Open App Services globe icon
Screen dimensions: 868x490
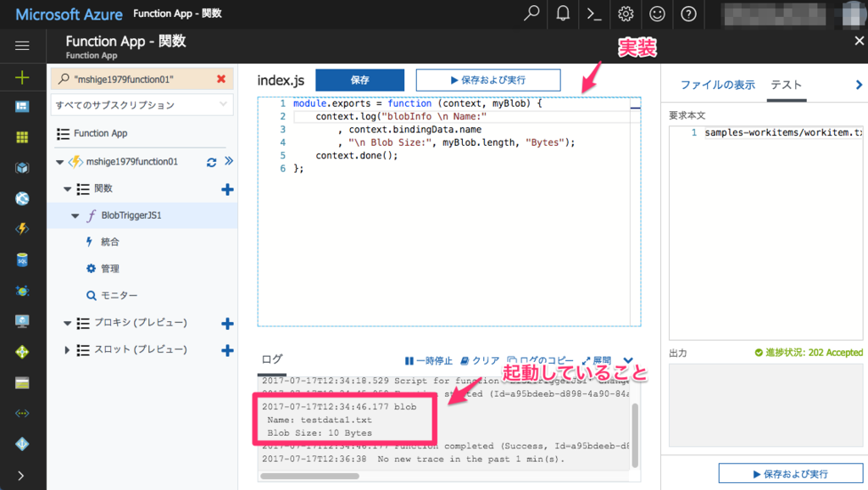click(22, 198)
